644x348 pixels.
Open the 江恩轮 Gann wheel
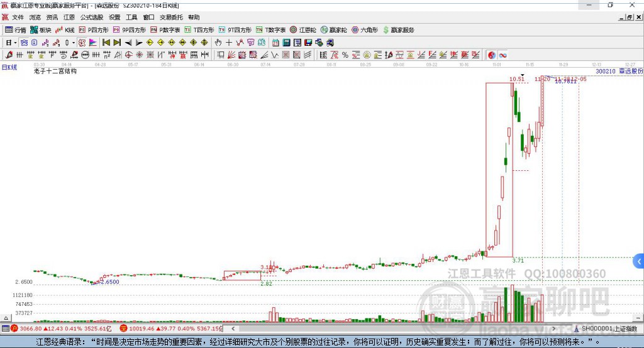click(x=303, y=30)
